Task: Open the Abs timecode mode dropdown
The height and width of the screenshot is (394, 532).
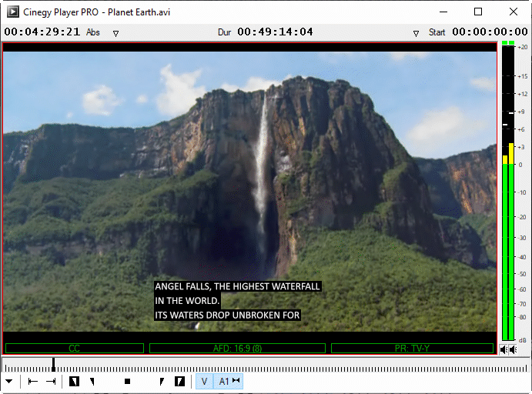Action: coord(115,34)
